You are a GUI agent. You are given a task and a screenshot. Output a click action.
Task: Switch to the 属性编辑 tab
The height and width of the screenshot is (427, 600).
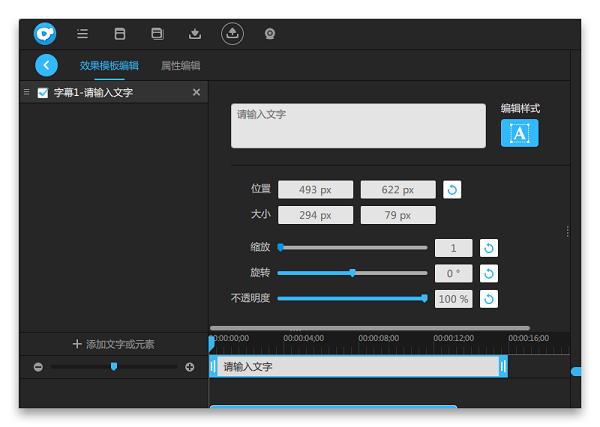pos(181,66)
